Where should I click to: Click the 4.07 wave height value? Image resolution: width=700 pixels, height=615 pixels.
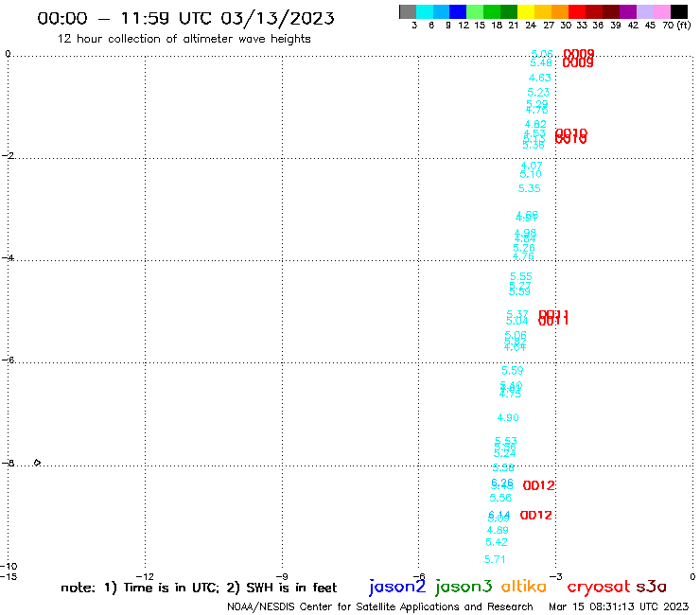532,166
